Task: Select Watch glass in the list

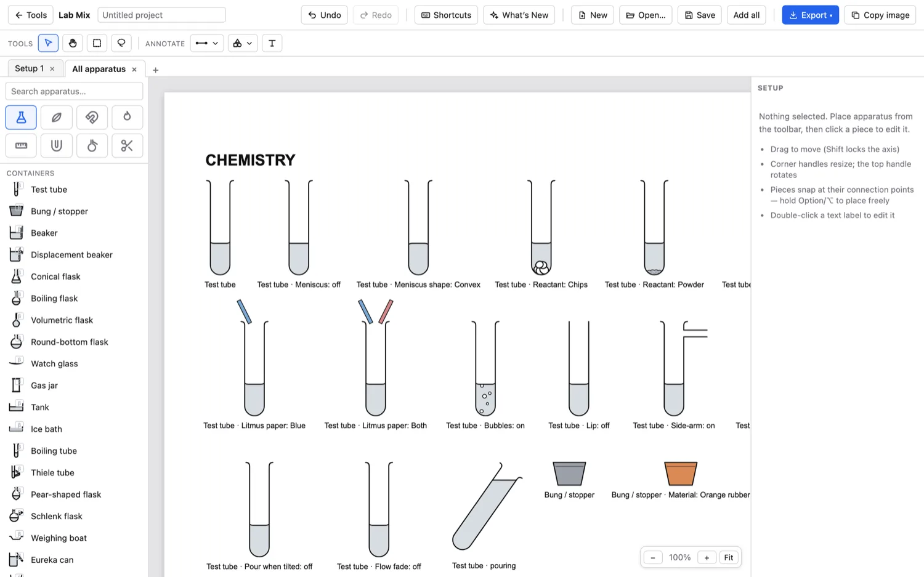Action: click(74, 364)
